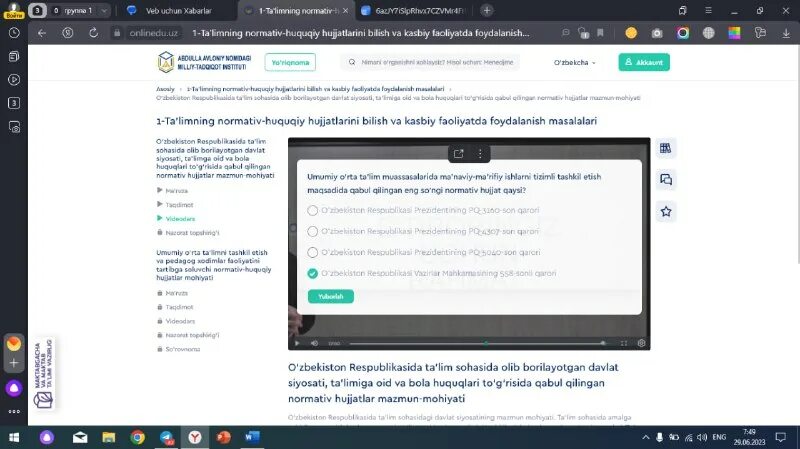
Task: Click the course search input field
Action: click(x=431, y=62)
